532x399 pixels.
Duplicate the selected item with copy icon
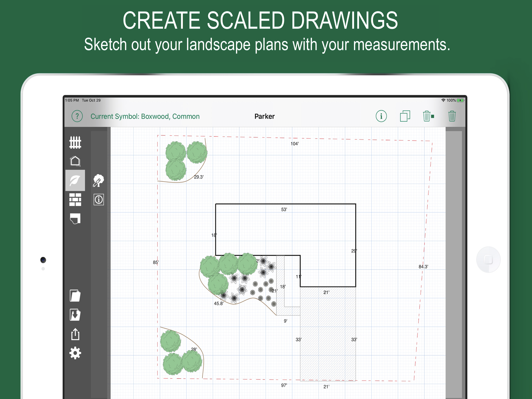pyautogui.click(x=405, y=116)
